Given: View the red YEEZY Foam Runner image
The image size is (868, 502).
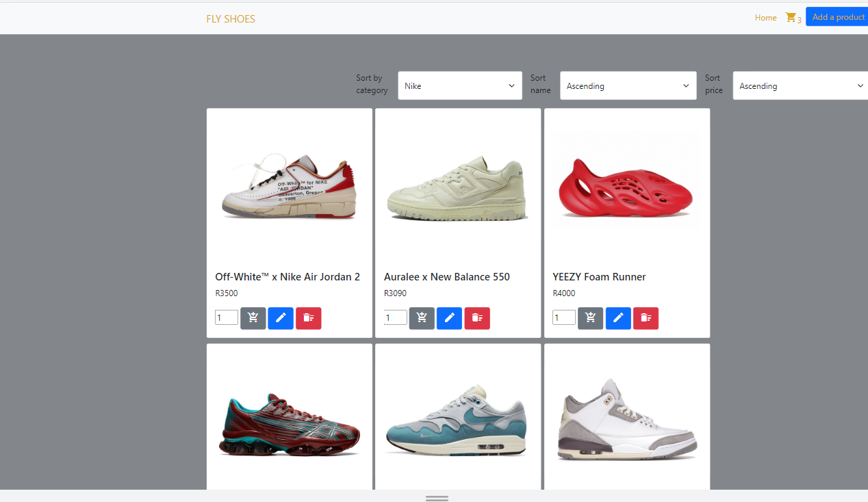Looking at the screenshot, I should (x=626, y=179).
